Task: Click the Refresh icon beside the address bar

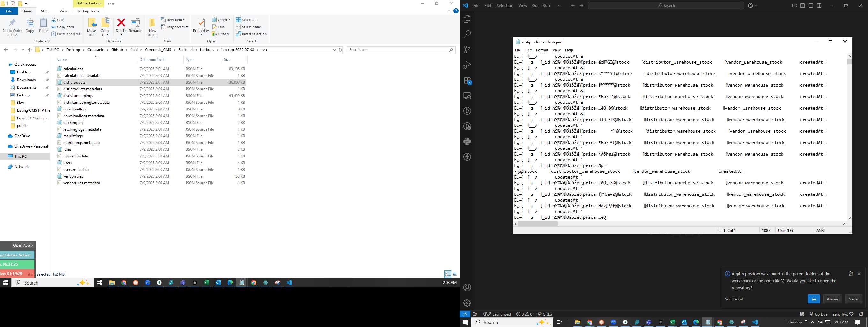Action: pyautogui.click(x=340, y=50)
